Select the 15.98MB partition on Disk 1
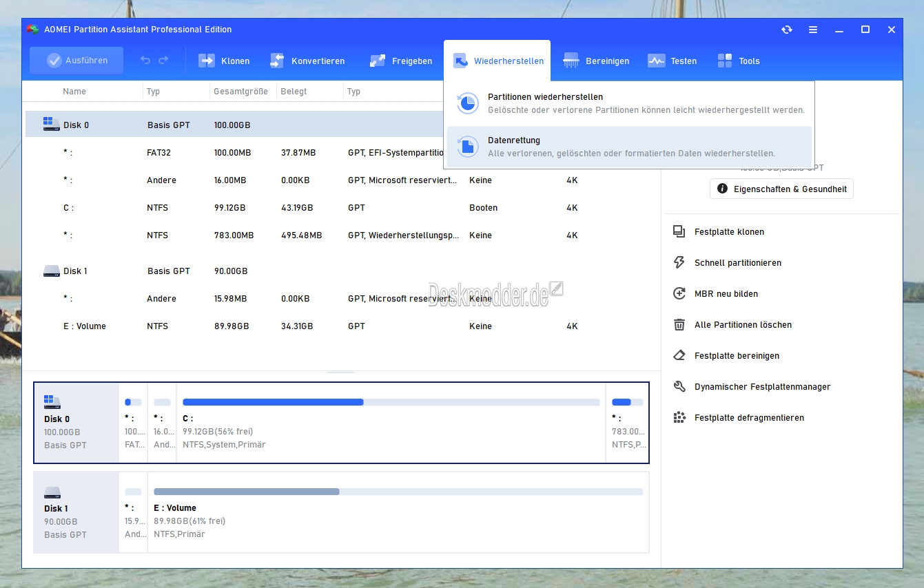The width and height of the screenshot is (924, 588). 342,298
